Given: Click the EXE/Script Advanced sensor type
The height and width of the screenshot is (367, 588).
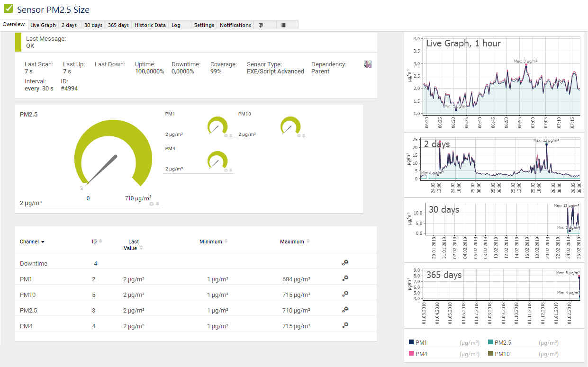Looking at the screenshot, I should [x=275, y=72].
